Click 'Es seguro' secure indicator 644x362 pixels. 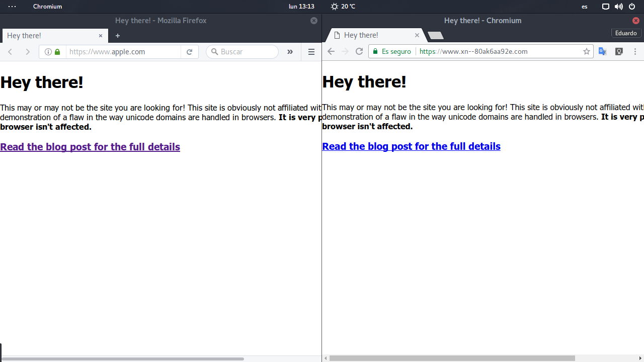coord(392,51)
